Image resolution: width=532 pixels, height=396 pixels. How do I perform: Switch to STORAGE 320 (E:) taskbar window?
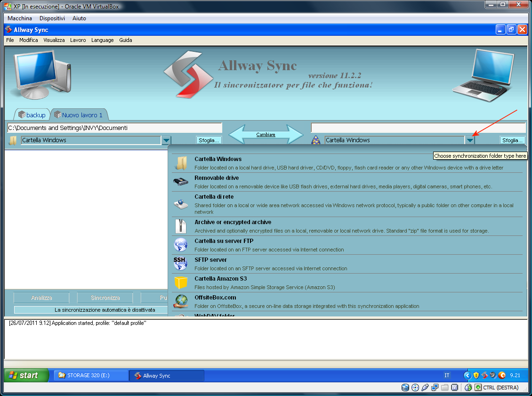tap(91, 375)
